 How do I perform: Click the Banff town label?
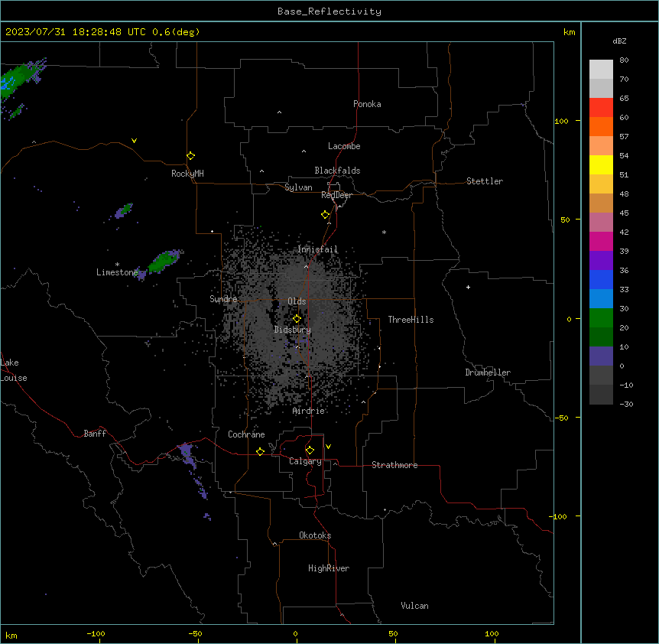coord(95,434)
